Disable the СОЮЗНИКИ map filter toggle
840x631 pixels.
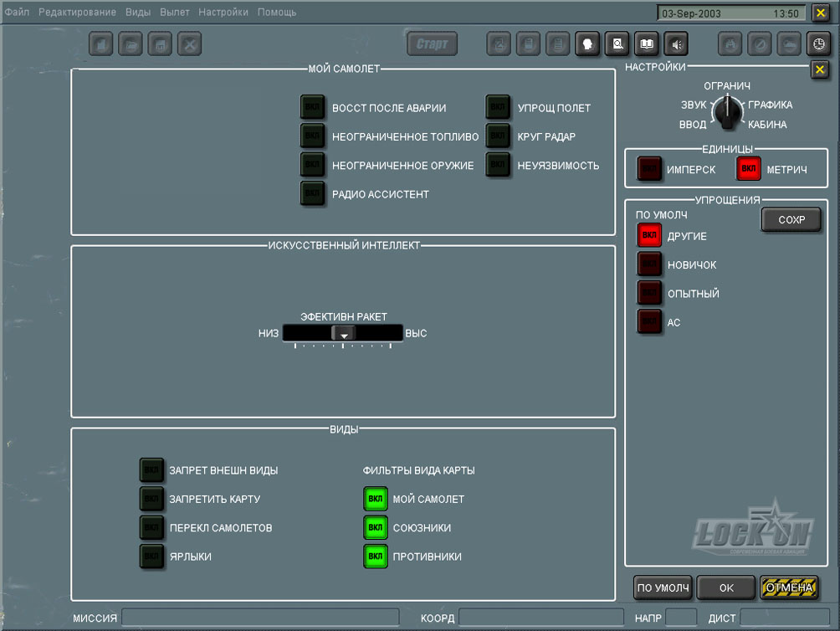[376, 528]
